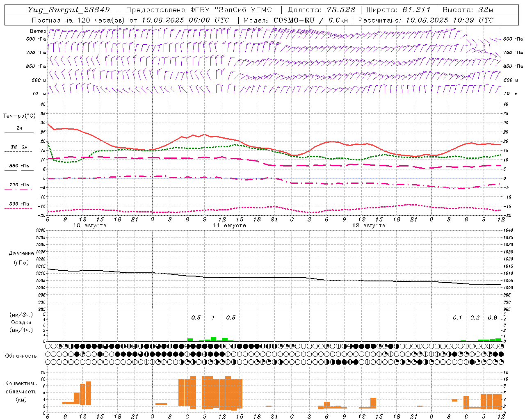Select the text 'Предоставлено ФГБУ "ЗапСиб УГМС"'
This screenshot has height=420, width=525.
pyautogui.click(x=201, y=10)
